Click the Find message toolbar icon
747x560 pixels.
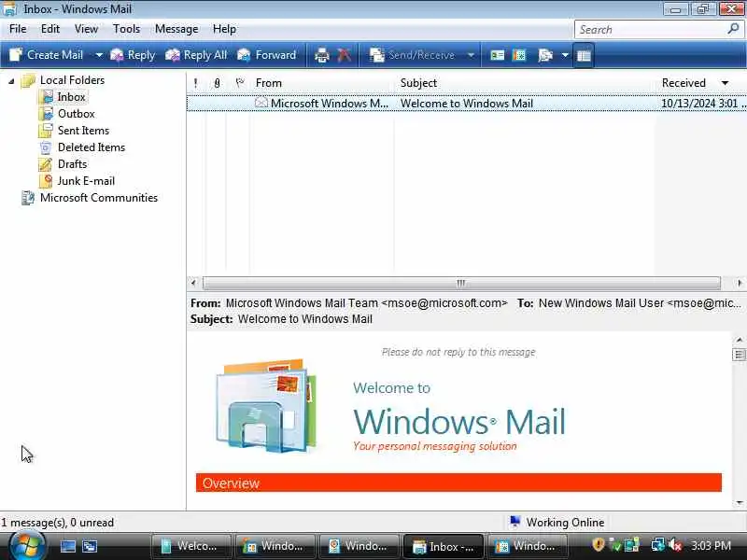545,55
